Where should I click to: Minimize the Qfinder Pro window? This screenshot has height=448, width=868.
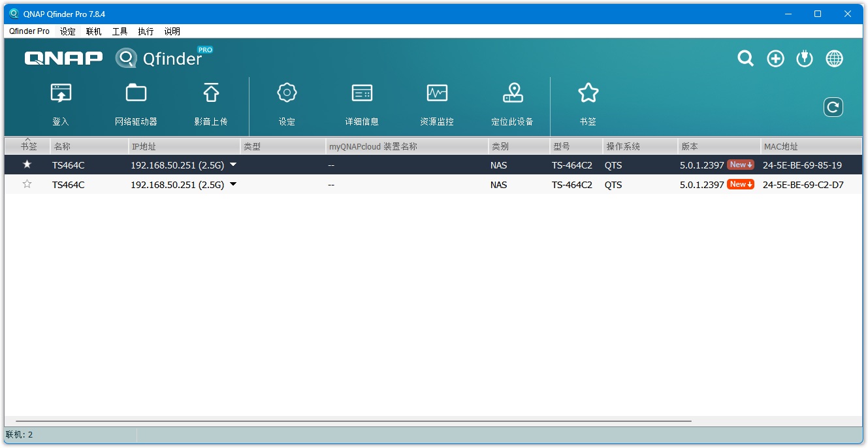coord(788,14)
